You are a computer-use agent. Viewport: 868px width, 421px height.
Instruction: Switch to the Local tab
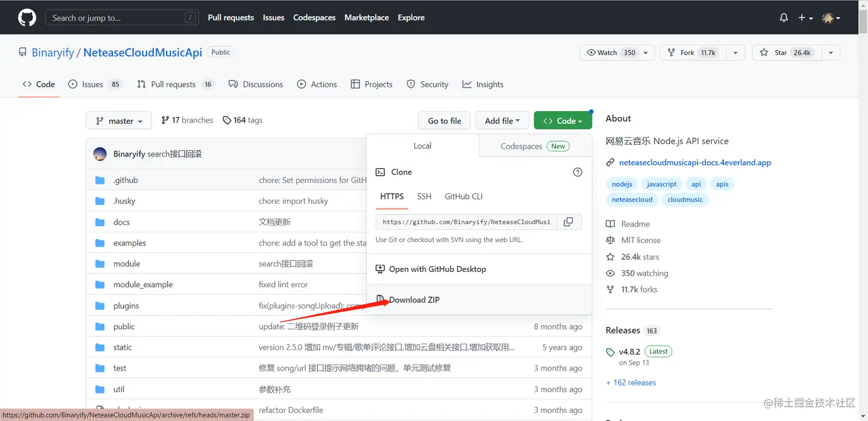423,146
